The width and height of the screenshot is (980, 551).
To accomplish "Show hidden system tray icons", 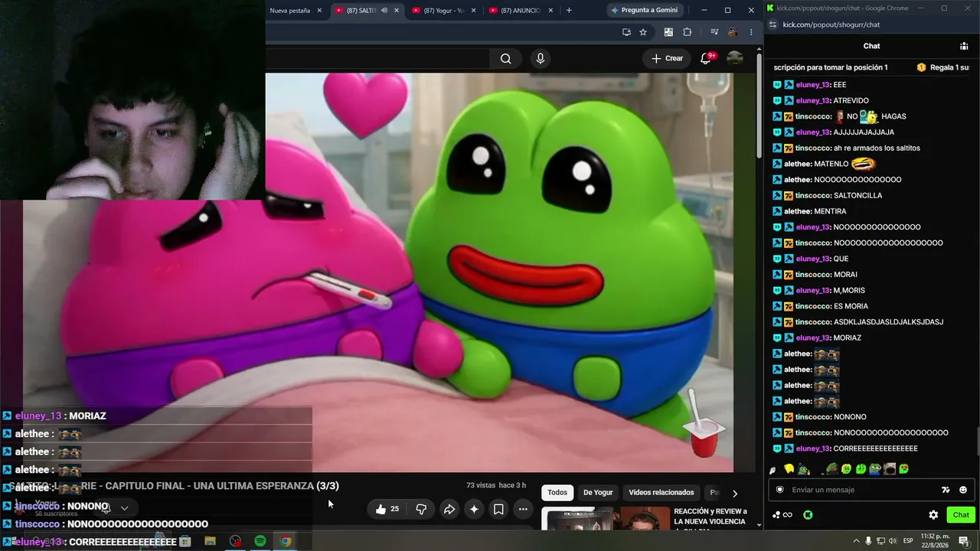I will 856,541.
